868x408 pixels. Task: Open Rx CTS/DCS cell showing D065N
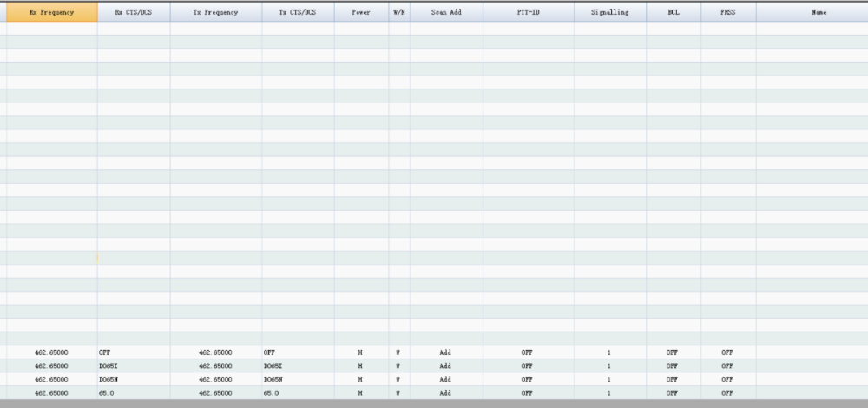point(133,379)
